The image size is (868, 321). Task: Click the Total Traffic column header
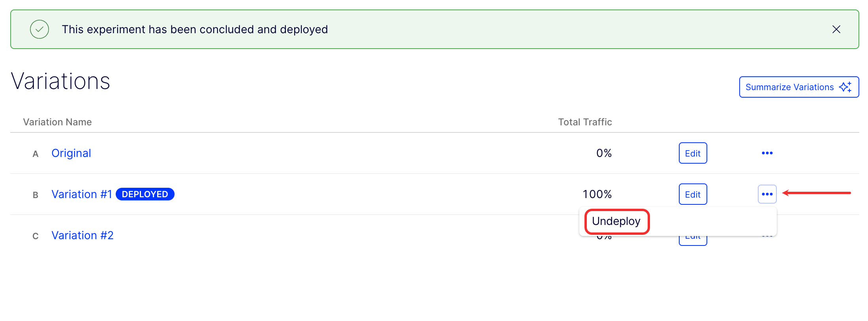point(585,122)
